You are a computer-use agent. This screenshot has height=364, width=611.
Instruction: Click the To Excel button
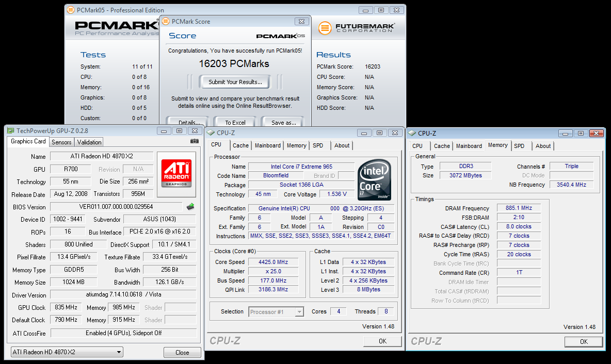(235, 122)
